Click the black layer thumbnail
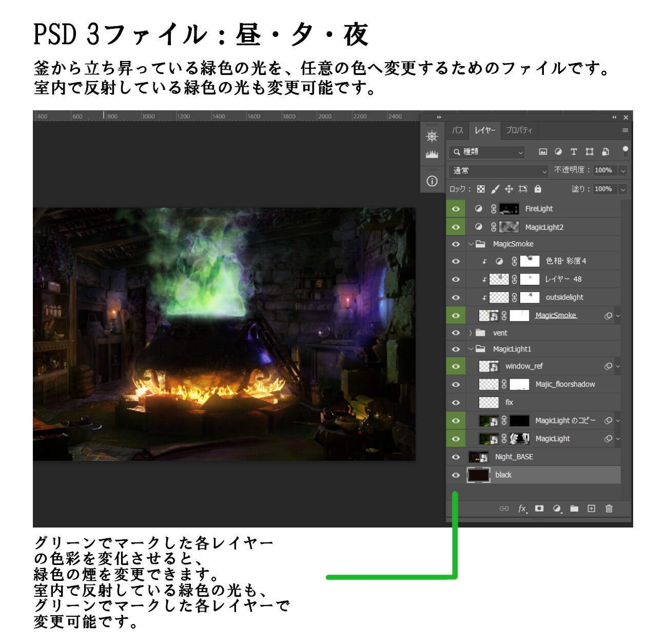This screenshot has width=667, height=644. pyautogui.click(x=477, y=475)
